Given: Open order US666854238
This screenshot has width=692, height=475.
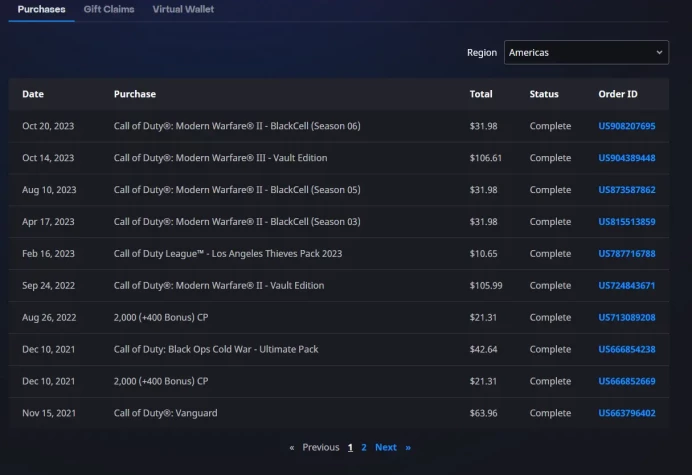Looking at the screenshot, I should tap(627, 349).
